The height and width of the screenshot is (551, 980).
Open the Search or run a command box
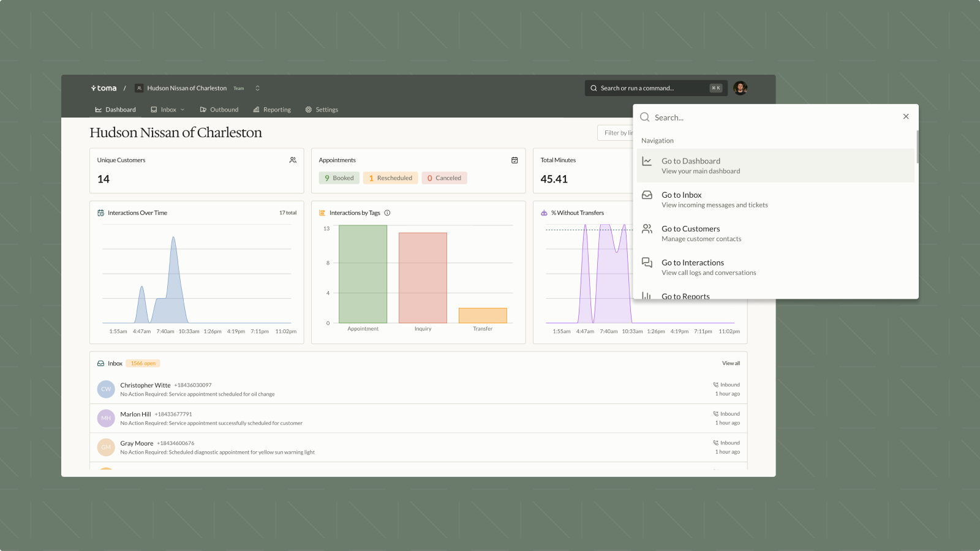coord(656,88)
